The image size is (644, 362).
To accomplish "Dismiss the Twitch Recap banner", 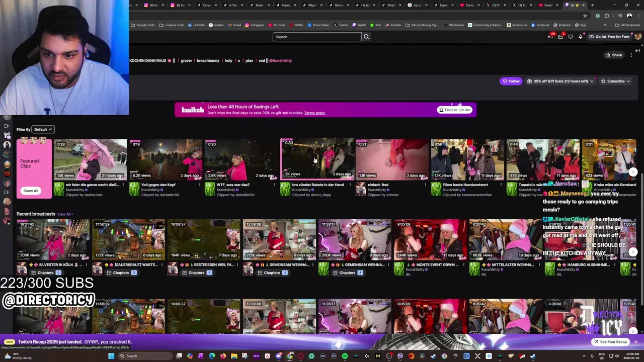I will pyautogui.click(x=635, y=342).
